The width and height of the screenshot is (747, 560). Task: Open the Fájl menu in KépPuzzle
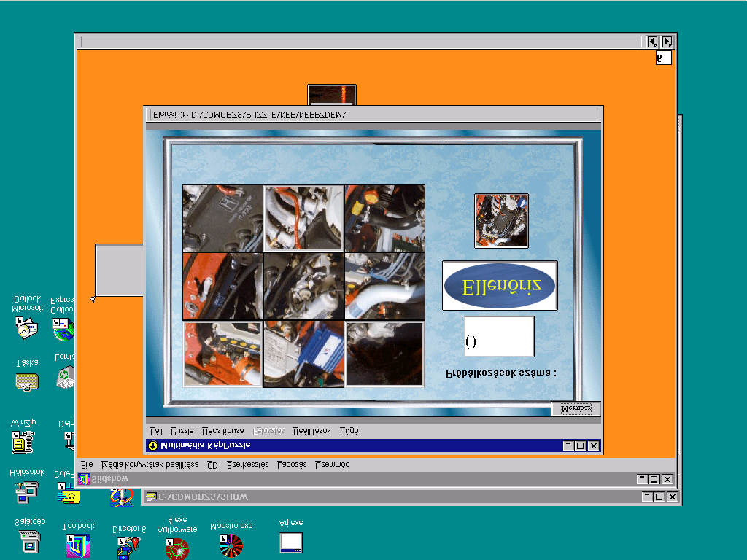pos(156,431)
